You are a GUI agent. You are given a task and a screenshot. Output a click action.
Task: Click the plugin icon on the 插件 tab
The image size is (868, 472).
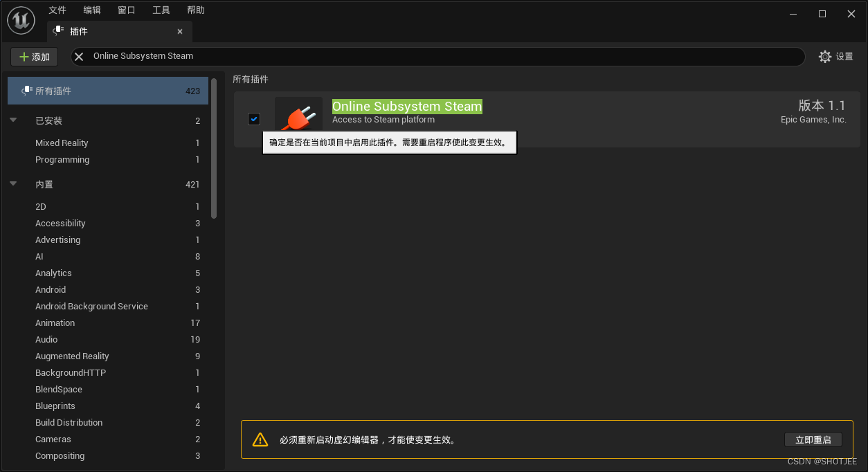59,31
